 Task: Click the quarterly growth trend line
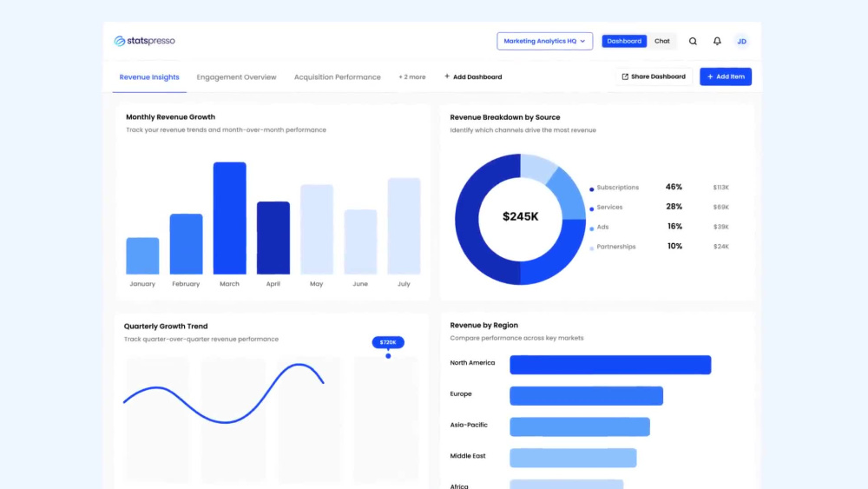[224, 393]
